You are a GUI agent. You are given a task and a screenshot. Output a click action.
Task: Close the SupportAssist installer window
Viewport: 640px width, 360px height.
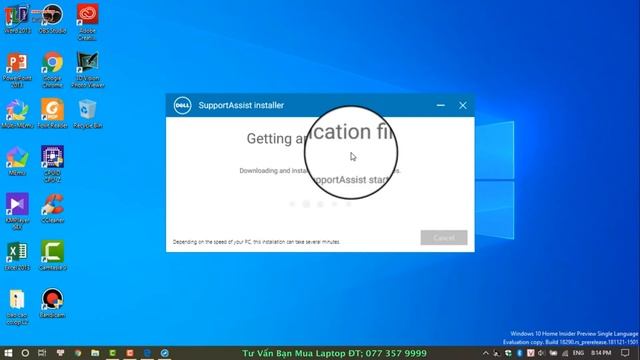[462, 105]
